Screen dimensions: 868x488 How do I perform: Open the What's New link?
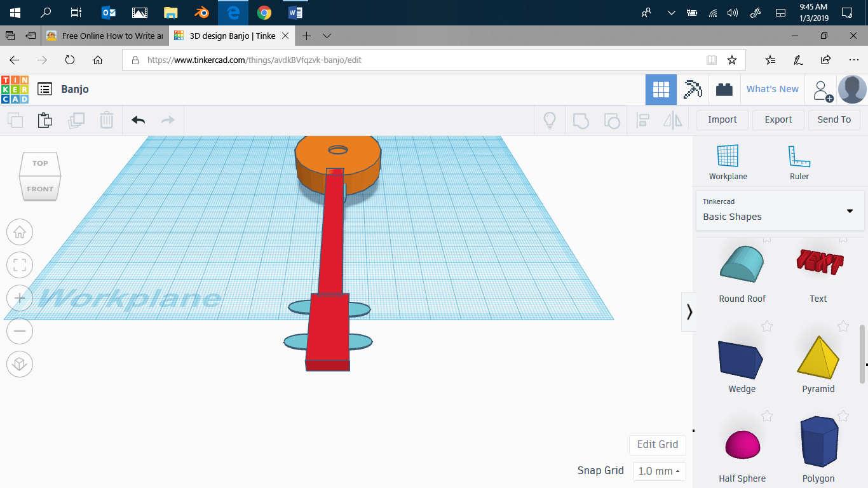(x=773, y=89)
